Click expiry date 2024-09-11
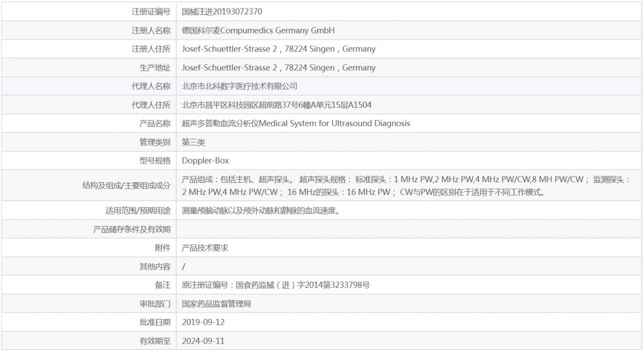The image size is (644, 350). coord(203,341)
